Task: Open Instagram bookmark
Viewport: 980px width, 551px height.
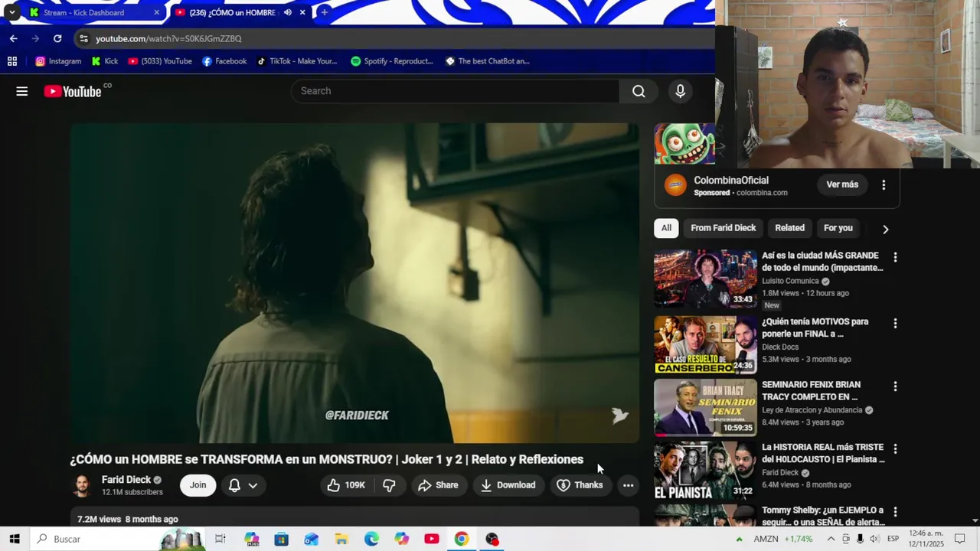Action: [58, 61]
